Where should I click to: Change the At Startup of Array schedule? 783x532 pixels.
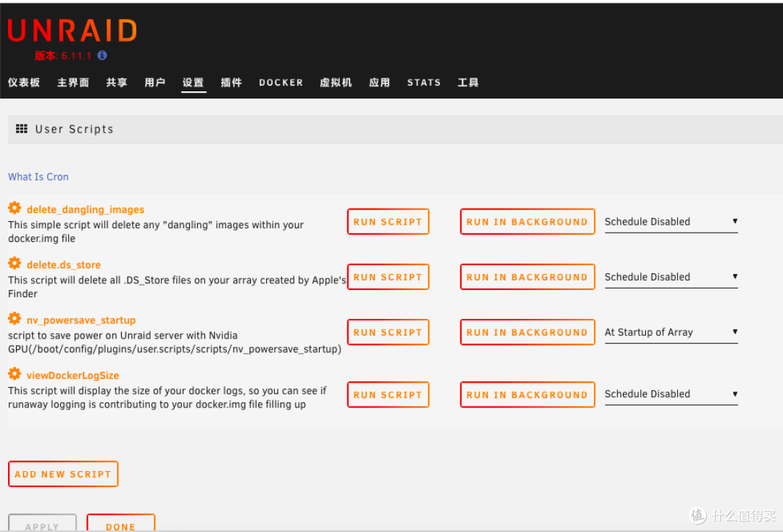[x=671, y=332]
